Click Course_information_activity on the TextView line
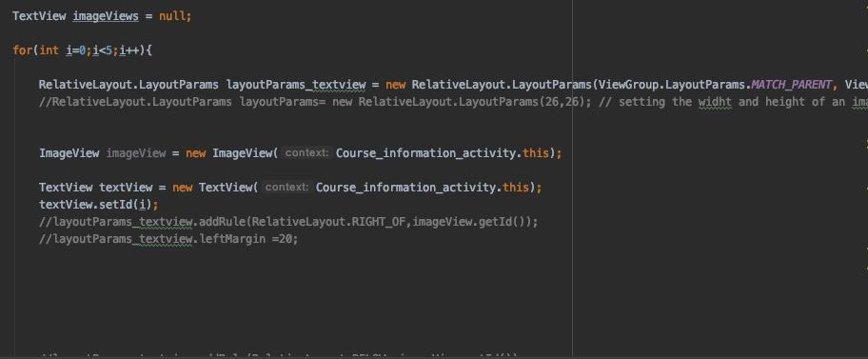 [406, 188]
